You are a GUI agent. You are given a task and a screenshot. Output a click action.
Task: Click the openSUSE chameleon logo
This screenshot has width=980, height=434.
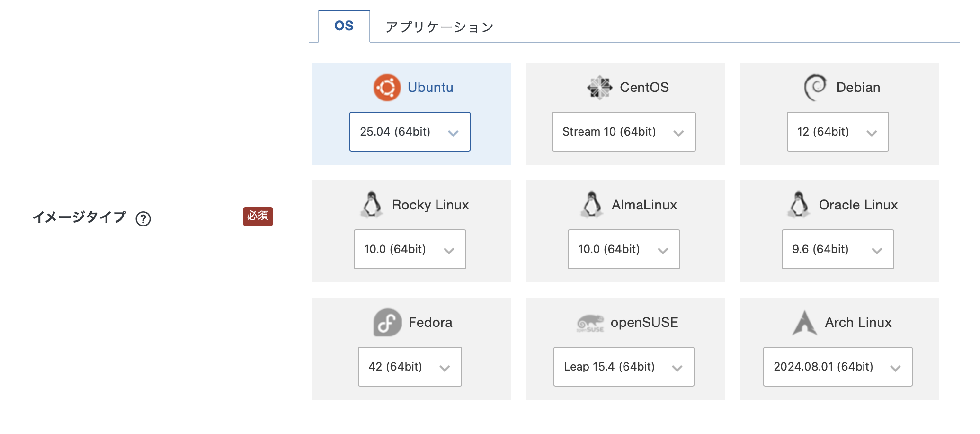click(x=590, y=324)
